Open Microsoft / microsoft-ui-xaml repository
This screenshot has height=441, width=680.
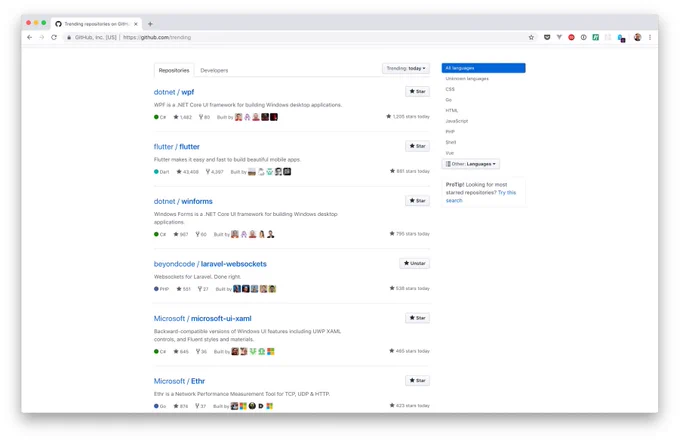[x=203, y=318]
